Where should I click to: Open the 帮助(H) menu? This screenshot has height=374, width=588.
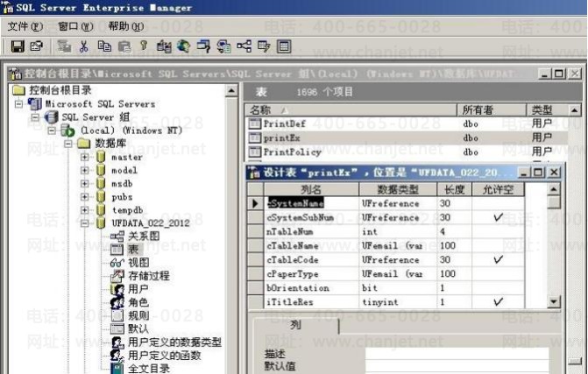(x=125, y=26)
